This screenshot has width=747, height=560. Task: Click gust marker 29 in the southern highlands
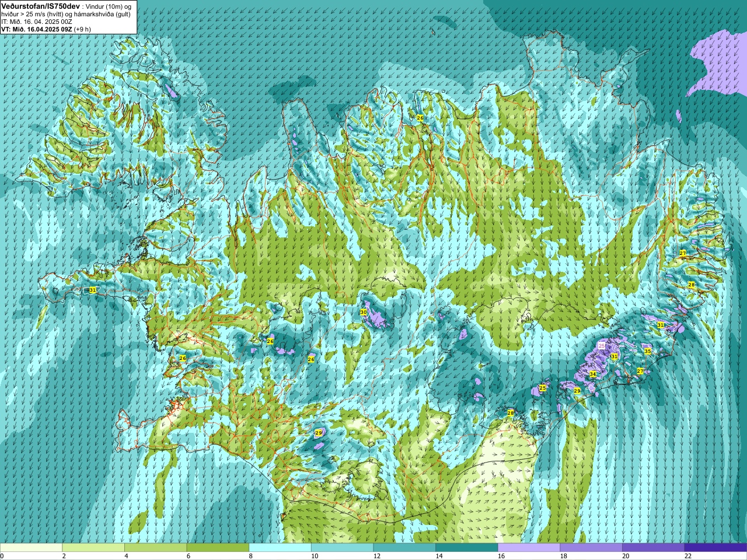[x=319, y=433]
